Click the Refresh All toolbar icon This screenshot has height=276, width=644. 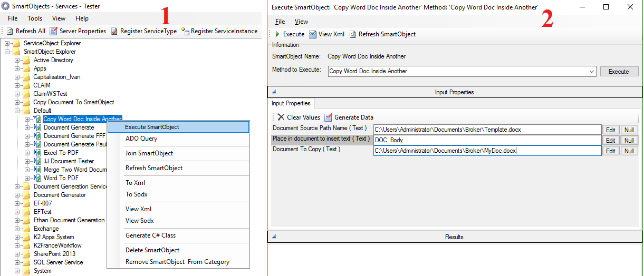(x=10, y=31)
